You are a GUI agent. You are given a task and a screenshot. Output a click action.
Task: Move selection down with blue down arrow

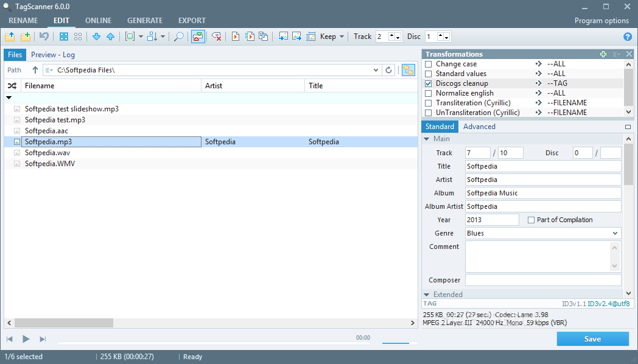pyautogui.click(x=96, y=37)
